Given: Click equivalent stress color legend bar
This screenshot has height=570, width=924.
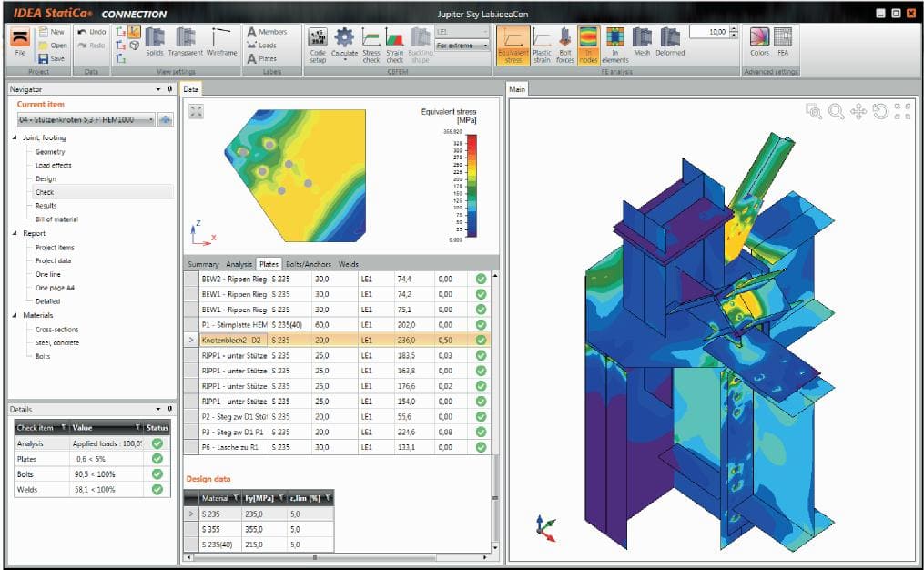Looking at the screenshot, I should pos(472,187).
